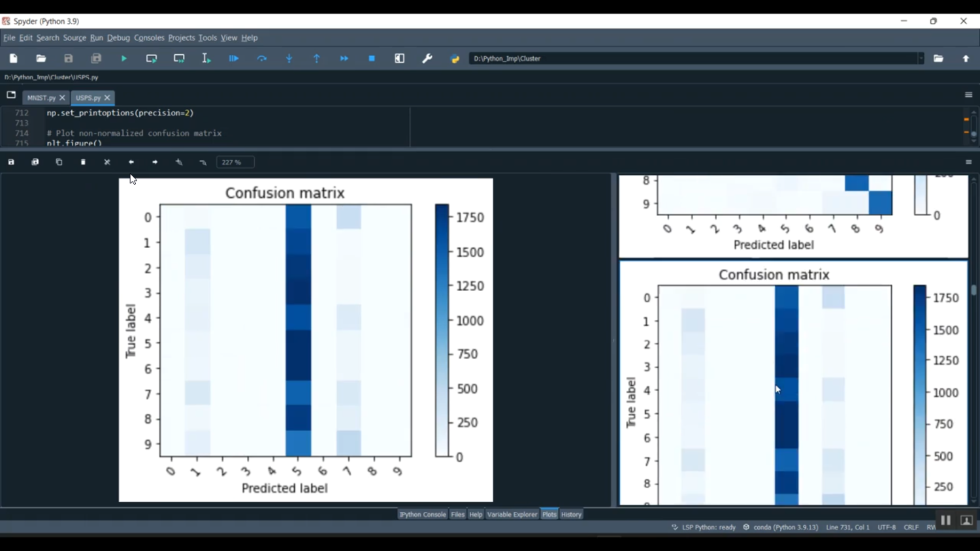Open the Plots pane options menu

tap(968, 162)
